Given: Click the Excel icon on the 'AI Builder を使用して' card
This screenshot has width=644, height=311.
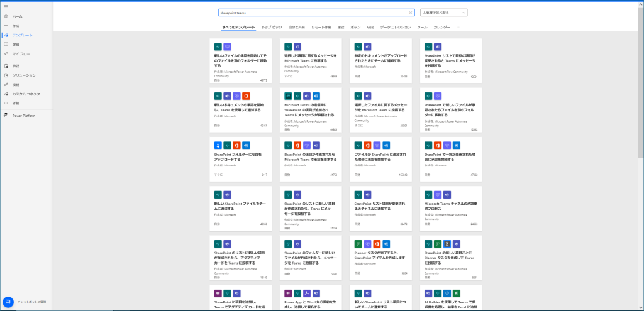Looking at the screenshot, I should tap(457, 293).
